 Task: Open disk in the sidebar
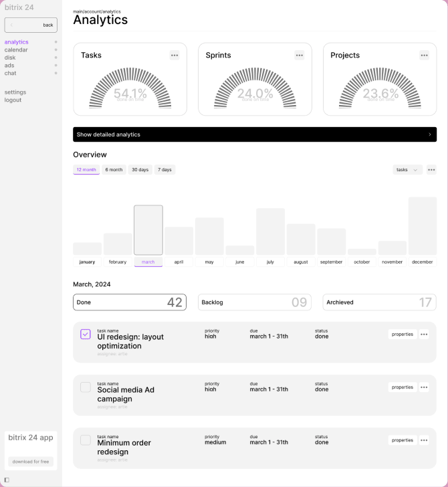pos(10,58)
